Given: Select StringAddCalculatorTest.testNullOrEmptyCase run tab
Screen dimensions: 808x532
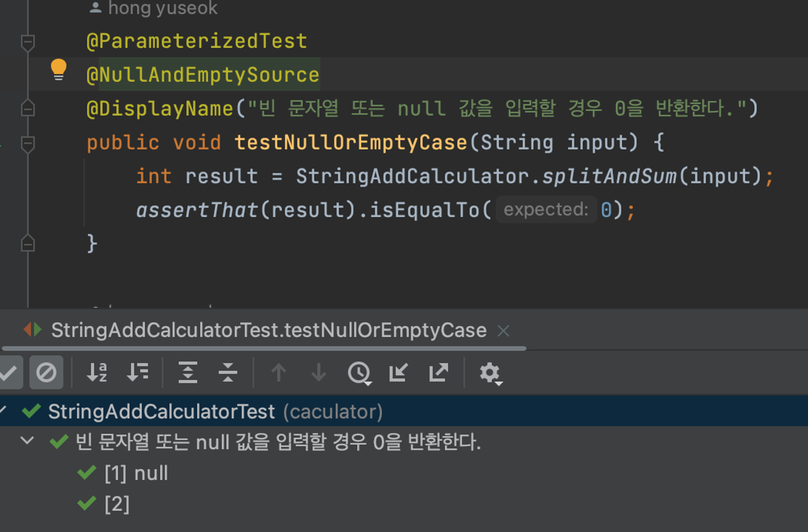Looking at the screenshot, I should tap(268, 331).
